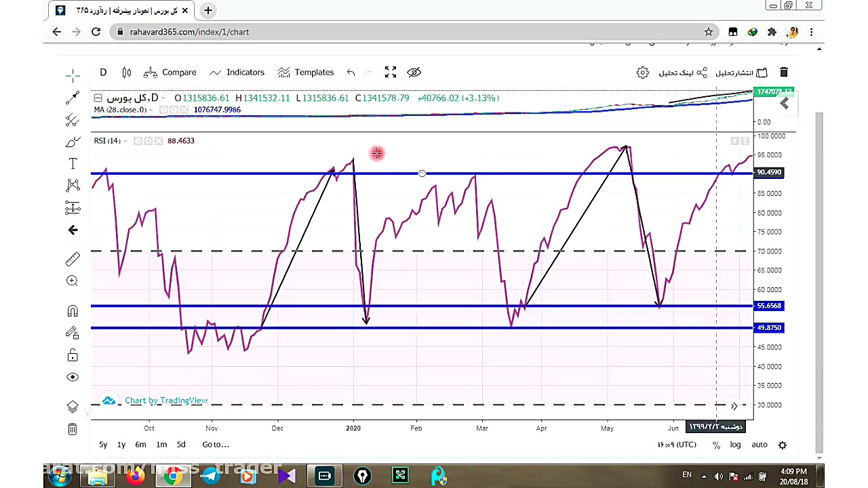Select the 55.6568 horizontal line label
The image size is (868, 488).
(768, 306)
